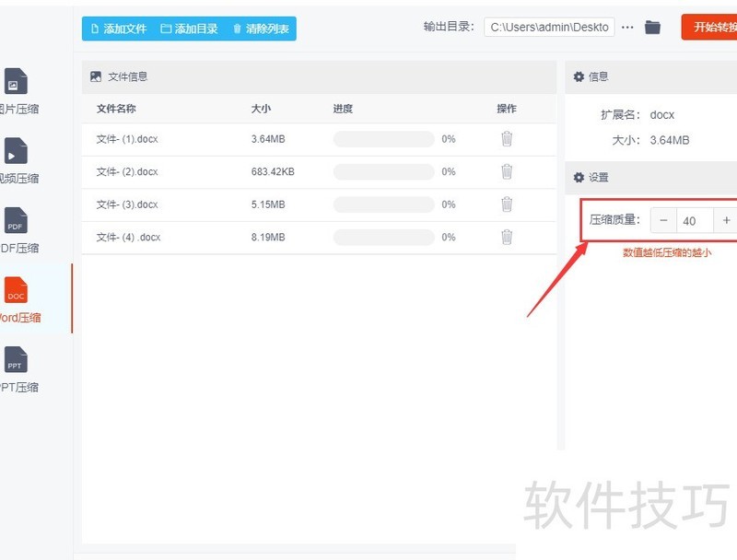Start conversion with the 开始转换 button
This screenshot has height=560, width=737.
712,27
